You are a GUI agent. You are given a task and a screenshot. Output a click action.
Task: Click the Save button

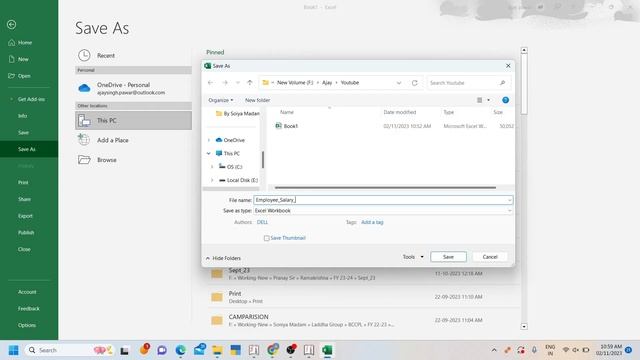pyautogui.click(x=448, y=257)
